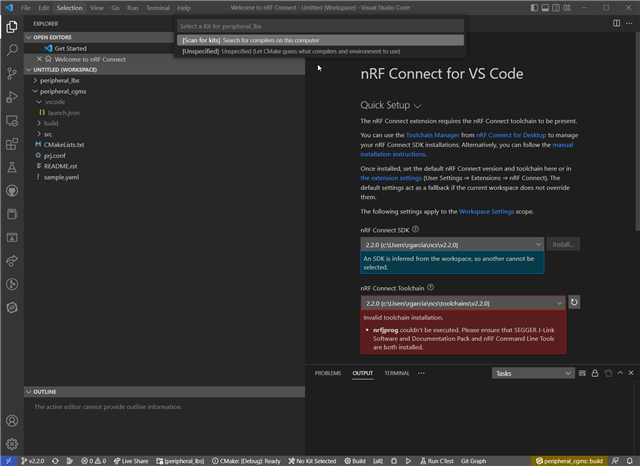
Task: Open Customize Layout control
Action: 567,8
